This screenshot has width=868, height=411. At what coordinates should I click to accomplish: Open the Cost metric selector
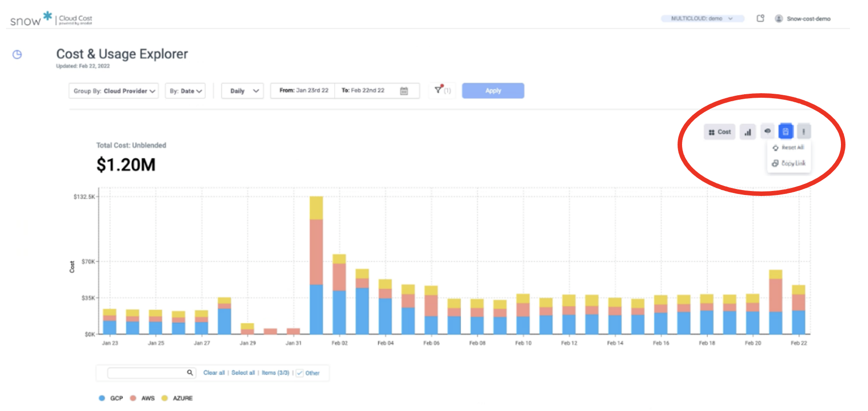click(720, 132)
